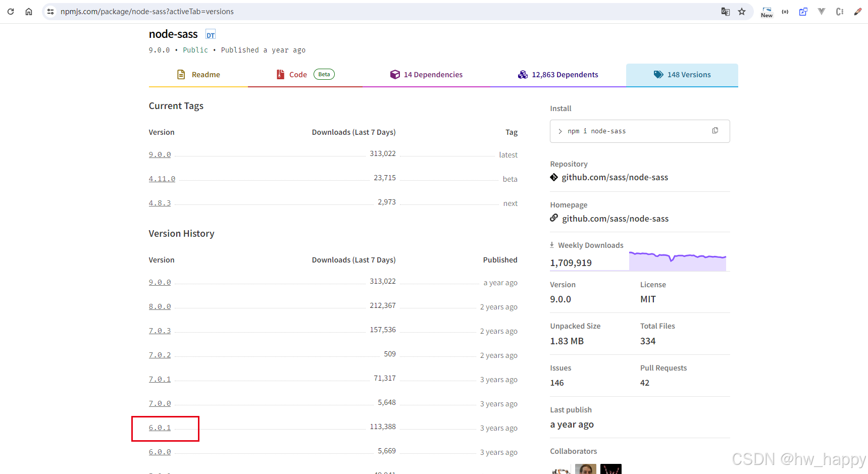The image size is (868, 474).
Task: Open the Code tab
Action: 305,75
